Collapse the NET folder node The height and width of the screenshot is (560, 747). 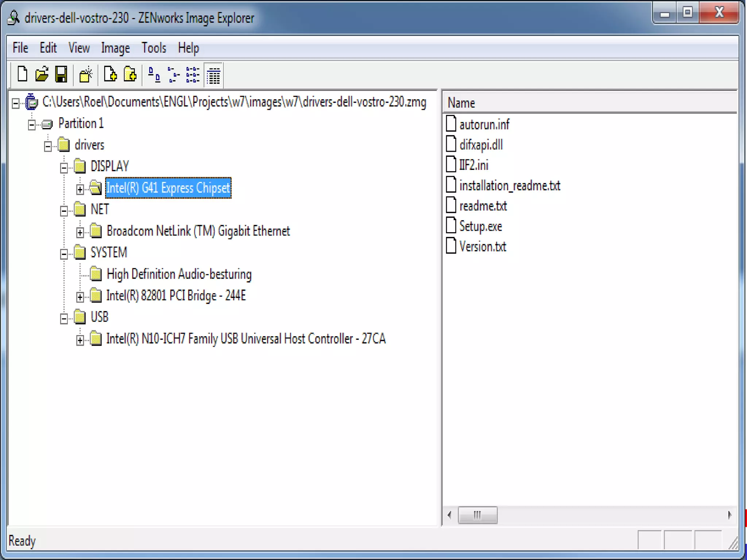(x=64, y=211)
